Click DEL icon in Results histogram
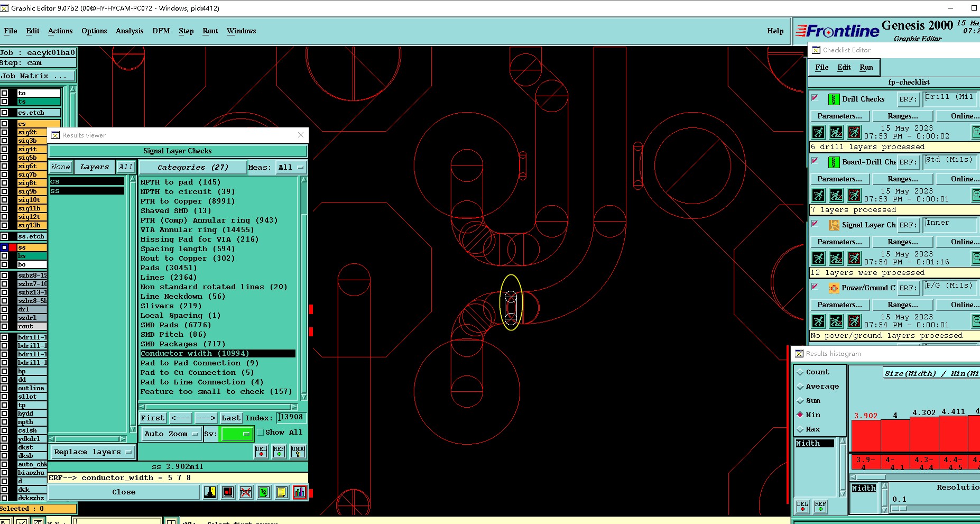The image size is (980, 524). tap(802, 507)
